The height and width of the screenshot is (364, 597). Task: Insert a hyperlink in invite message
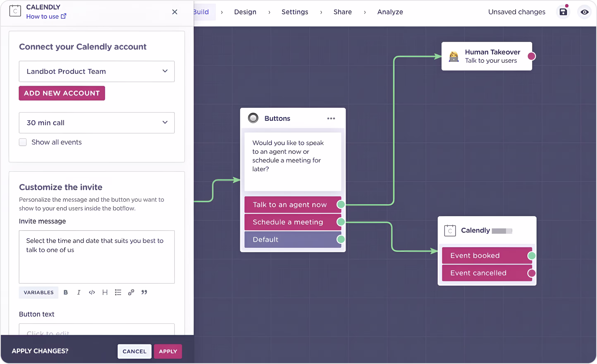(131, 293)
